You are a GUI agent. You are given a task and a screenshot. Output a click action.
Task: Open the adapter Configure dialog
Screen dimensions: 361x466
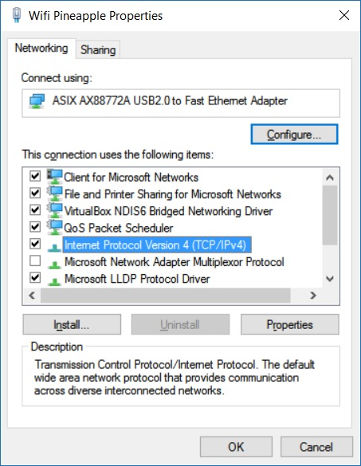click(294, 135)
